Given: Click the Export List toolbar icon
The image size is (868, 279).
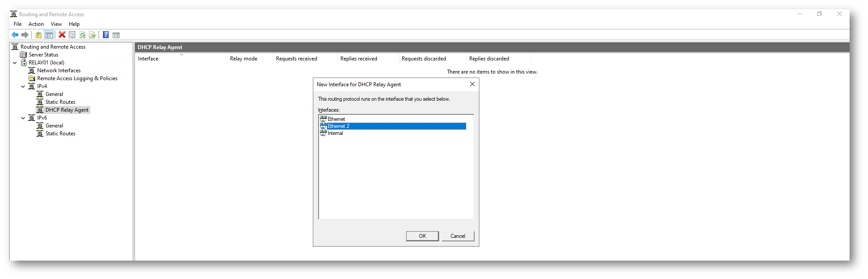Looking at the screenshot, I should click(x=92, y=35).
